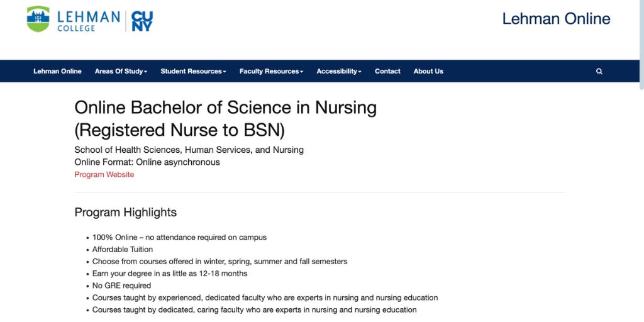Click the Affordable Tuition bullet text
This screenshot has width=644, height=322.
(123, 250)
